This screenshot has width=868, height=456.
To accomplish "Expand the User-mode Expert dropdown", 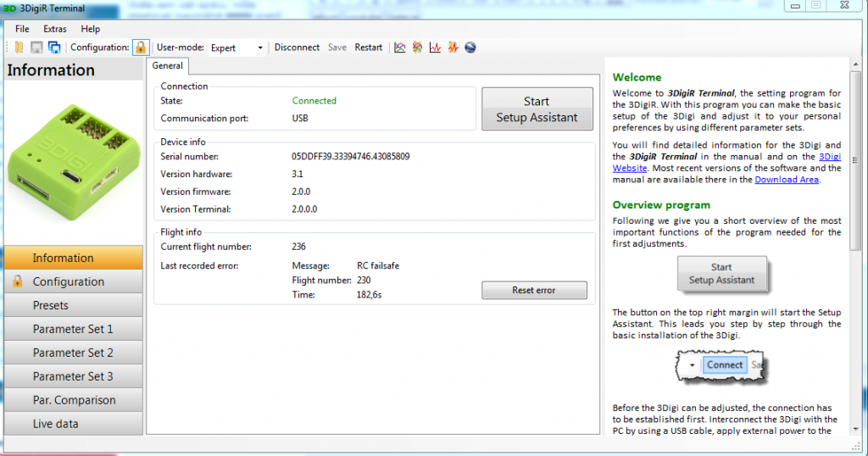I will [x=259, y=48].
